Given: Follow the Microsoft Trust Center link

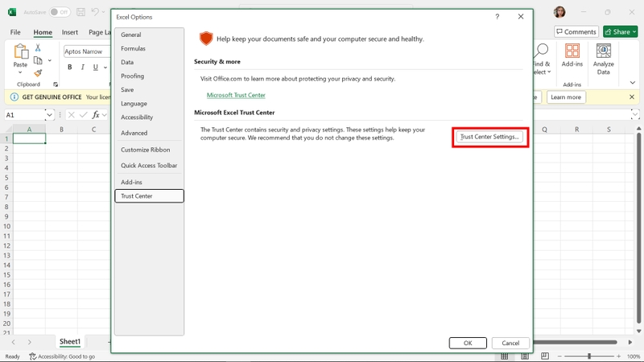Looking at the screenshot, I should (236, 95).
